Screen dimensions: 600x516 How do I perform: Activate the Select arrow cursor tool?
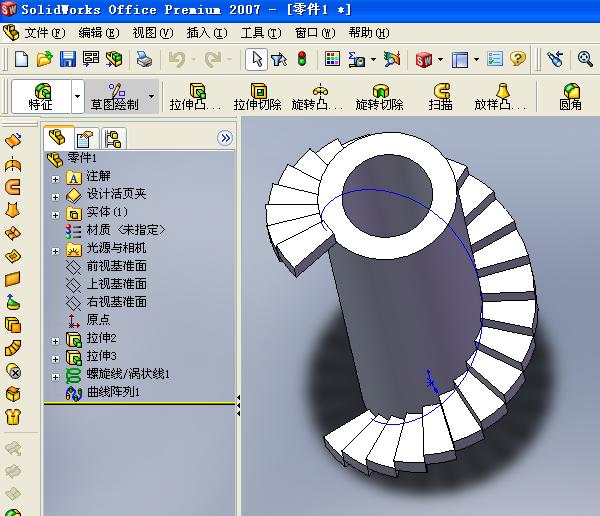click(256, 59)
